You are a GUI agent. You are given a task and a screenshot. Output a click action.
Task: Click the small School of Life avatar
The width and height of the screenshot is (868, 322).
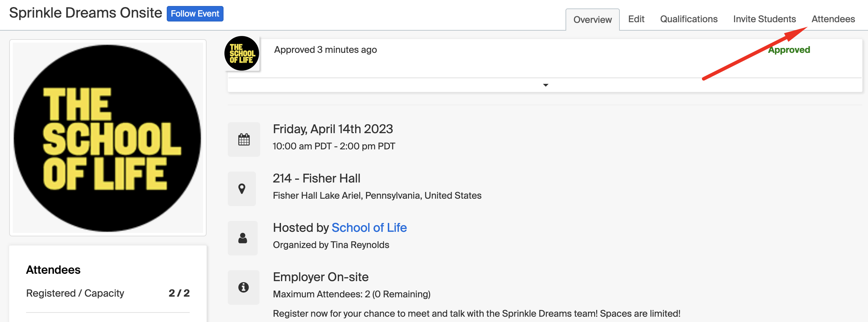click(242, 54)
